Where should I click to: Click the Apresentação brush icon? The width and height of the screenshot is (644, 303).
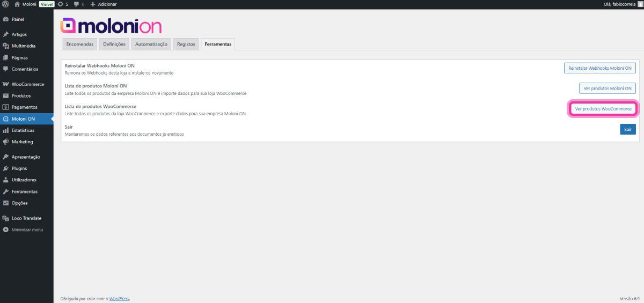coord(6,157)
